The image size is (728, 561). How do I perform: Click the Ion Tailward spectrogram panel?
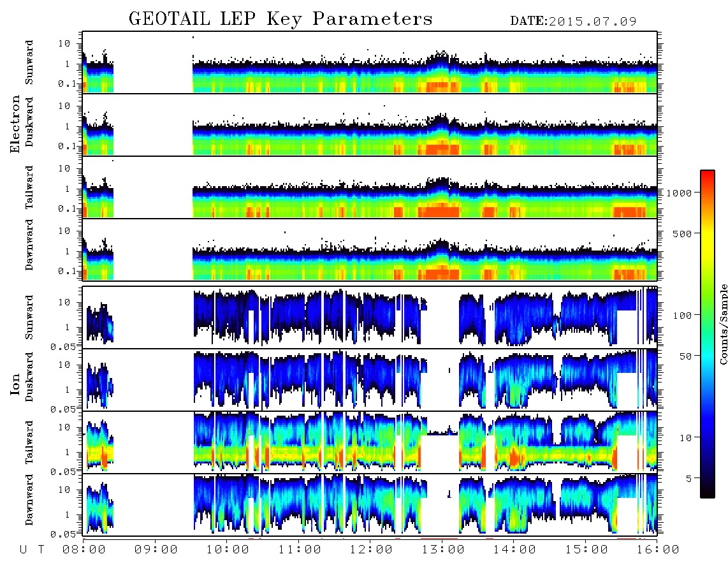(370, 442)
